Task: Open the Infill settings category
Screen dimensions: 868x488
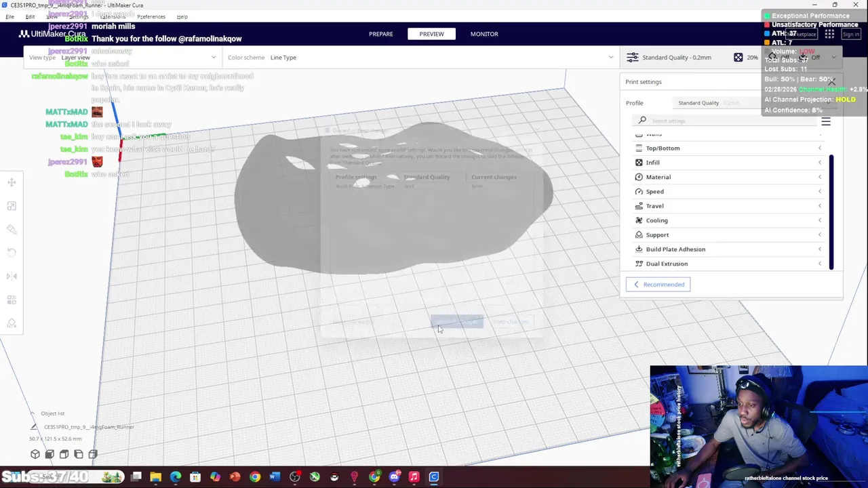Action: tap(730, 163)
